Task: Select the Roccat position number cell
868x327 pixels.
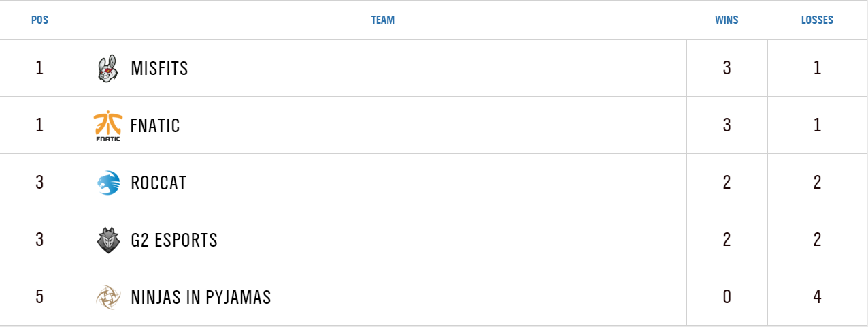Action: pos(39,183)
